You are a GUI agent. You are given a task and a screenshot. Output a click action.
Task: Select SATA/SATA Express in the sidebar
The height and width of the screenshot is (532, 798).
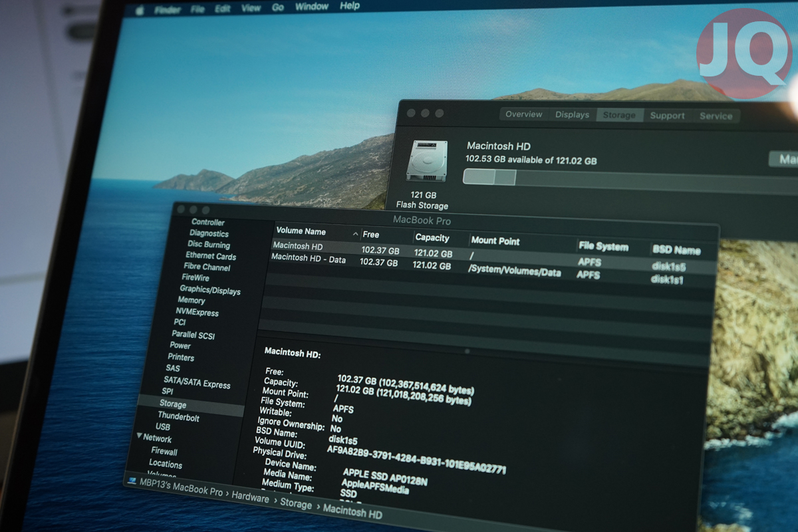point(197,381)
